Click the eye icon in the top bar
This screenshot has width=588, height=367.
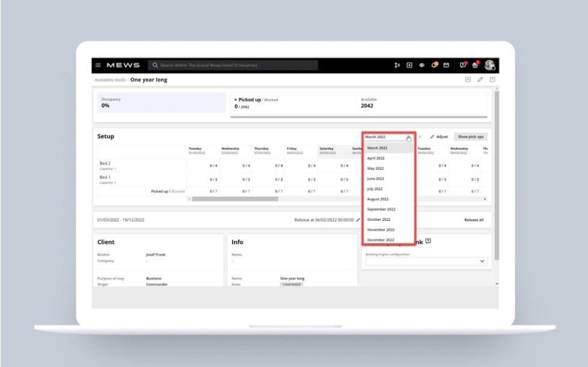pos(421,65)
